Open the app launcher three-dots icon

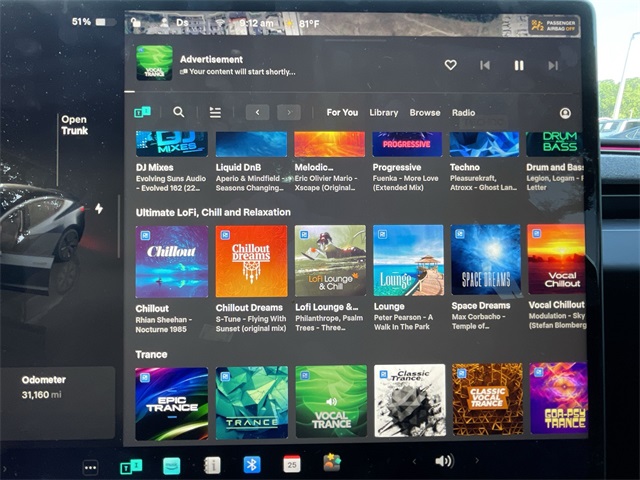click(x=90, y=468)
